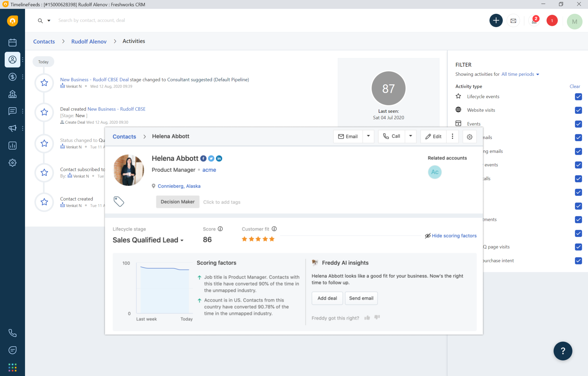Open the Rudolf Alenov breadcrumb
588x376 pixels.
pyautogui.click(x=89, y=41)
